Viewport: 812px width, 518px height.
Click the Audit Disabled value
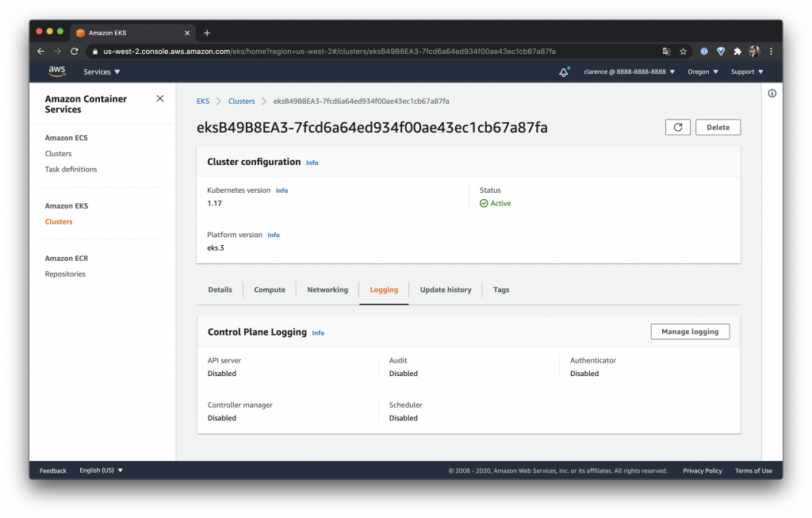point(404,374)
